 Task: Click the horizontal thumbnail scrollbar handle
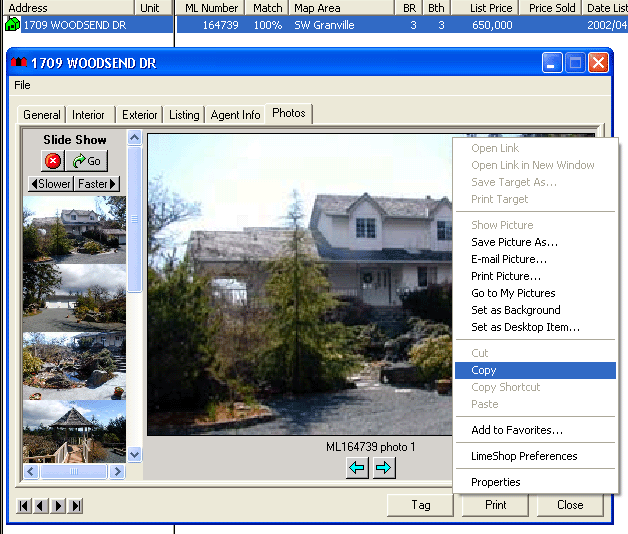[x=74, y=472]
